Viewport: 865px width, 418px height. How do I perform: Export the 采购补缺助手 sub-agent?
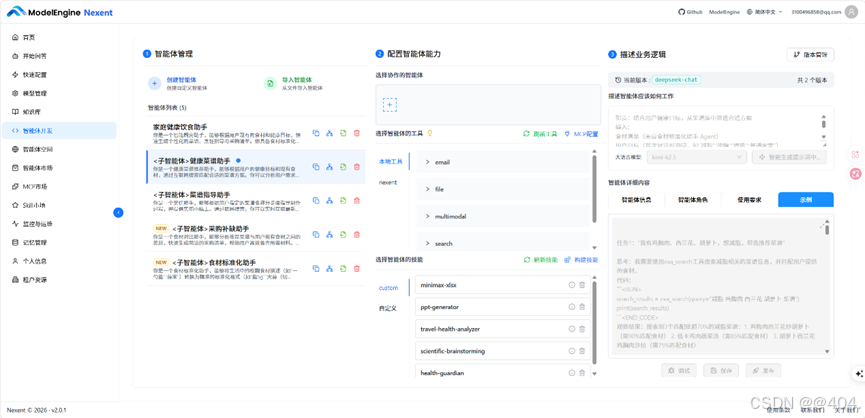click(343, 234)
